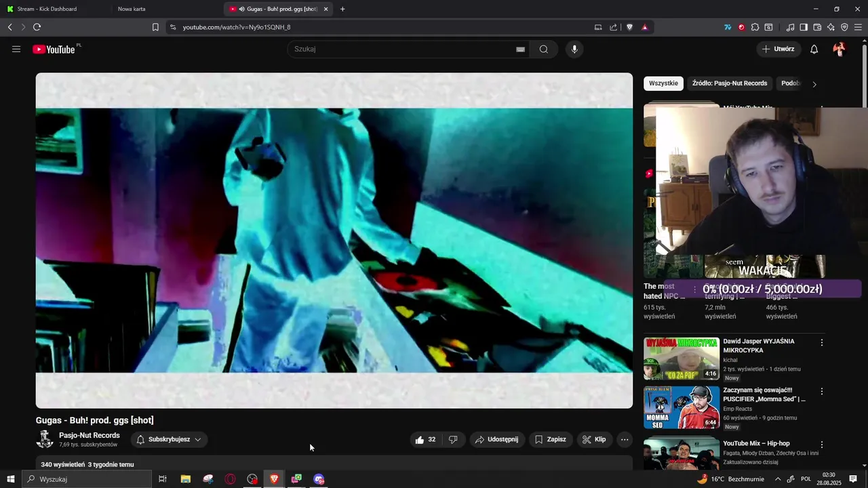
Task: Click the browser address bar URL
Action: 237,27
